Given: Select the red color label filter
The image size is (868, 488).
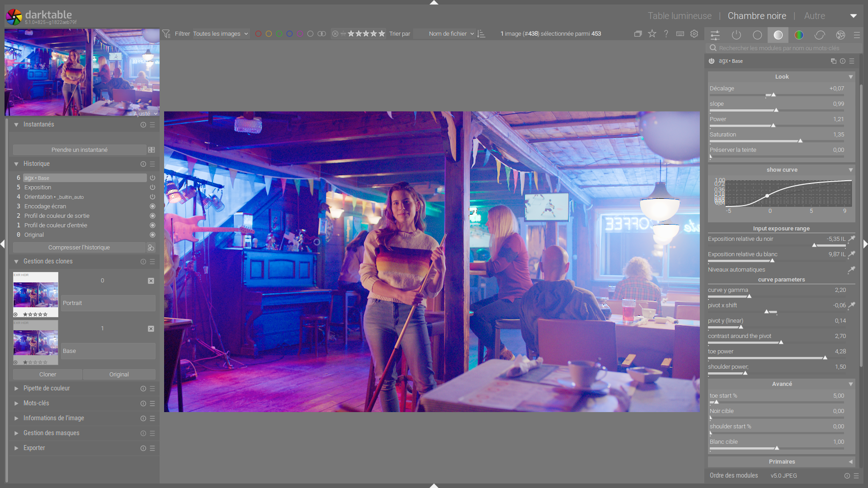Looking at the screenshot, I should [x=258, y=34].
